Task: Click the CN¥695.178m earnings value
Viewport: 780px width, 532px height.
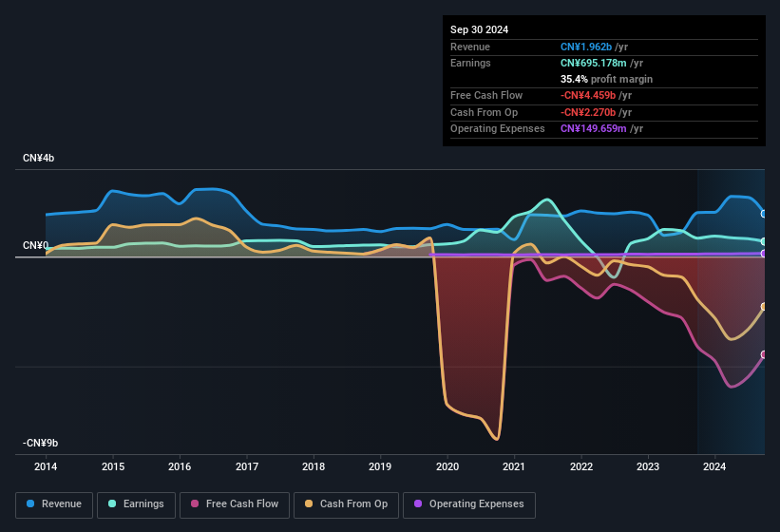Action: coord(594,63)
